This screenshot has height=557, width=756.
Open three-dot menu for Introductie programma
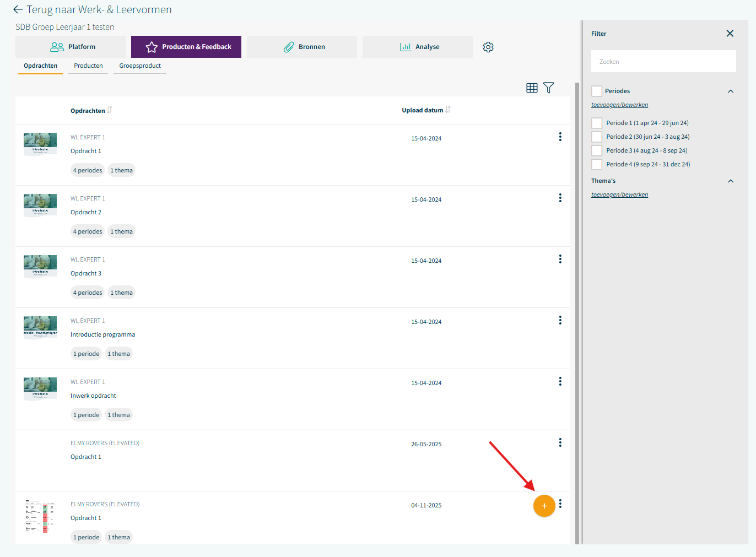(560, 320)
